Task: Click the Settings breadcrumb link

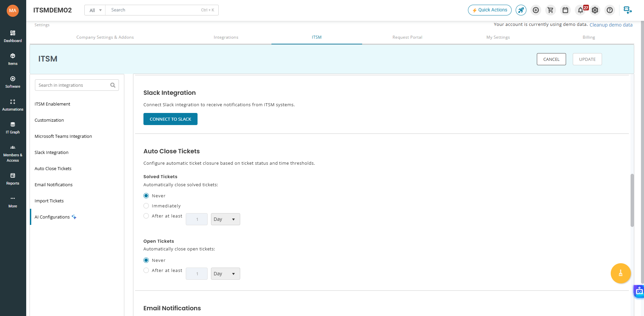Action: (x=42, y=25)
